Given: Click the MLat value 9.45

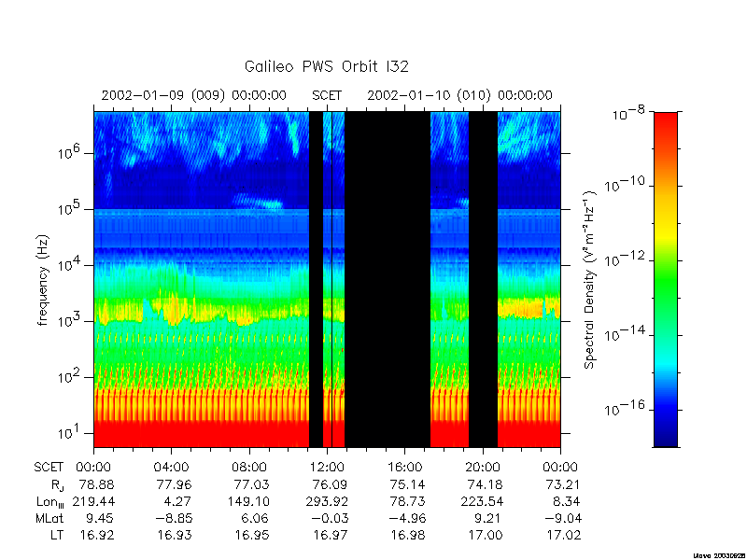Looking at the screenshot, I should (x=100, y=518).
